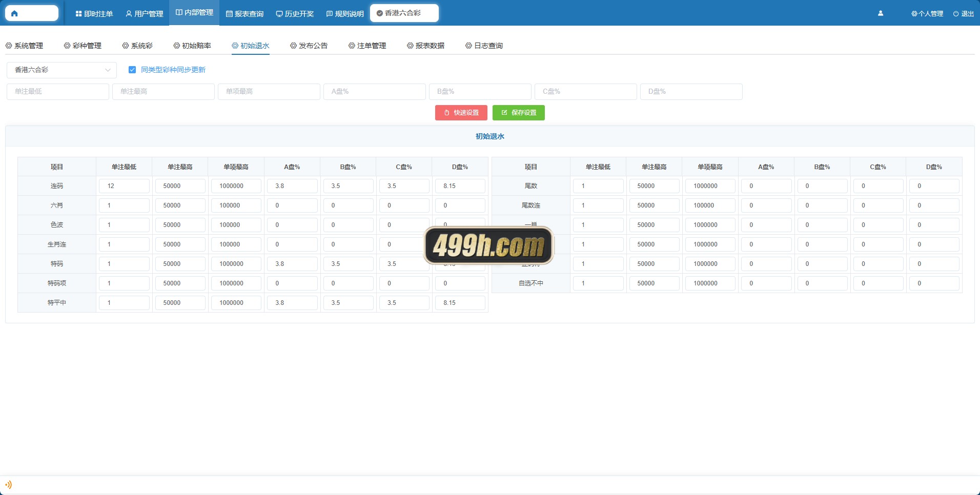Click the user profile icon
Image resolution: width=980 pixels, height=495 pixels.
pyautogui.click(x=881, y=14)
